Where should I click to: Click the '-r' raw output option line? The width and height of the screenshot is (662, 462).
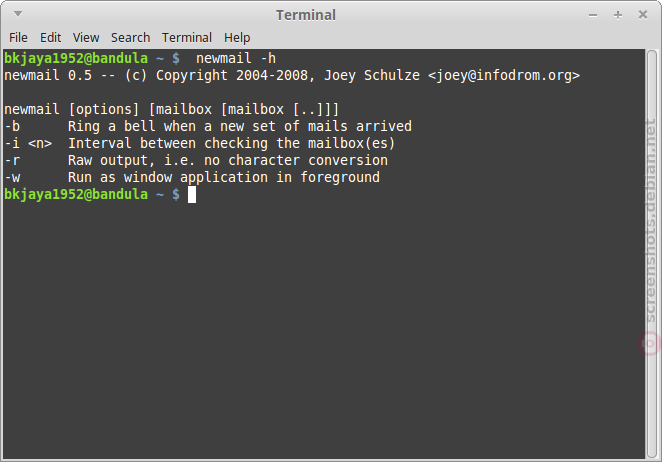[196, 160]
